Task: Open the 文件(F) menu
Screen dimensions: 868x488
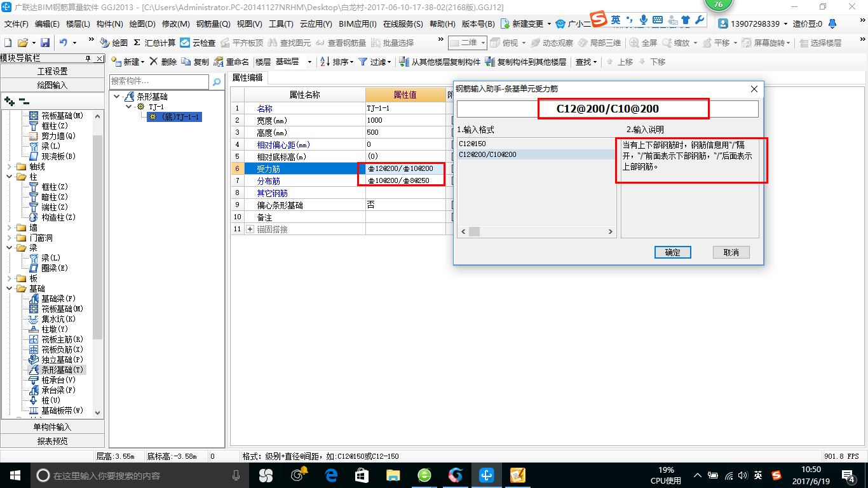Action: 17,24
